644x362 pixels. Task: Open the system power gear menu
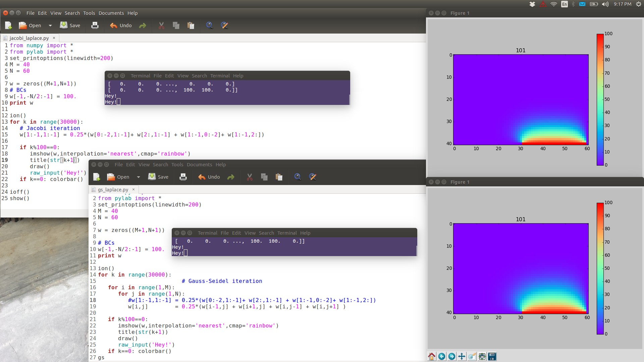pyautogui.click(x=638, y=4)
